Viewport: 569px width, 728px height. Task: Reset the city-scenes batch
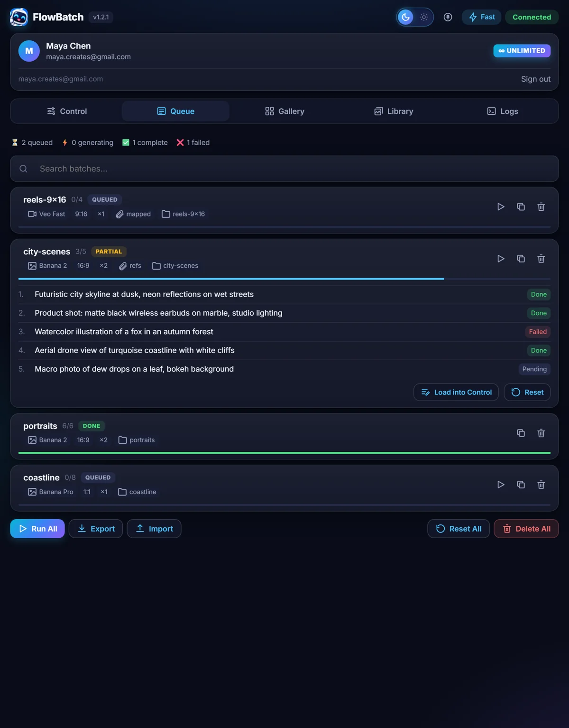click(527, 392)
